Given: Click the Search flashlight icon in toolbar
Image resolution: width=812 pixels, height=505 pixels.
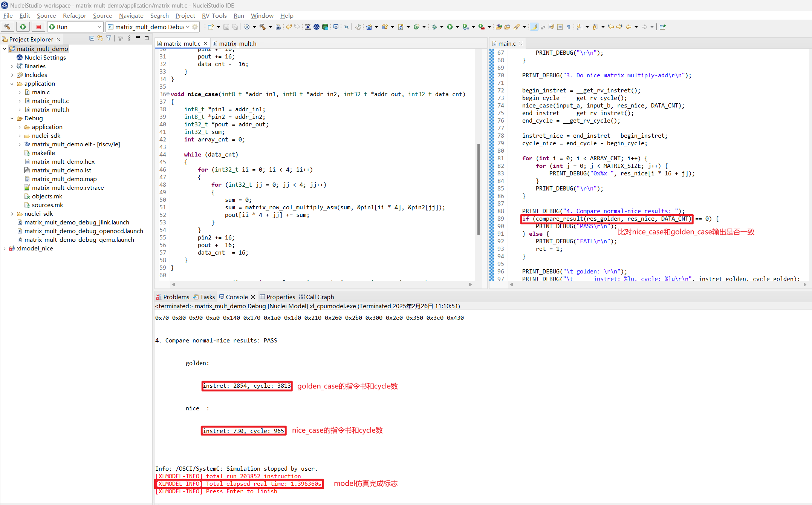Looking at the screenshot, I should click(x=517, y=27).
